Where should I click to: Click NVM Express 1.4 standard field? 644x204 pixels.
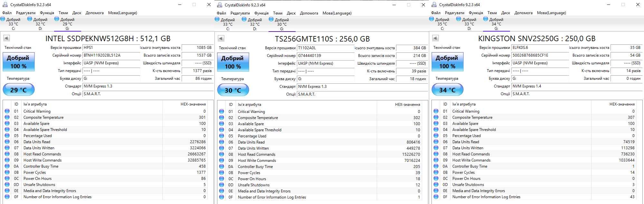pyautogui.click(x=576, y=86)
